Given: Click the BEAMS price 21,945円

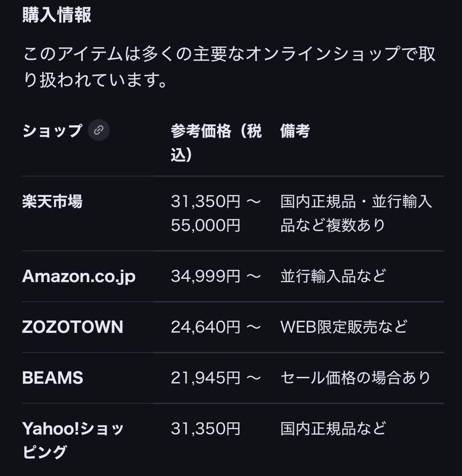Looking at the screenshot, I should 216,378.
